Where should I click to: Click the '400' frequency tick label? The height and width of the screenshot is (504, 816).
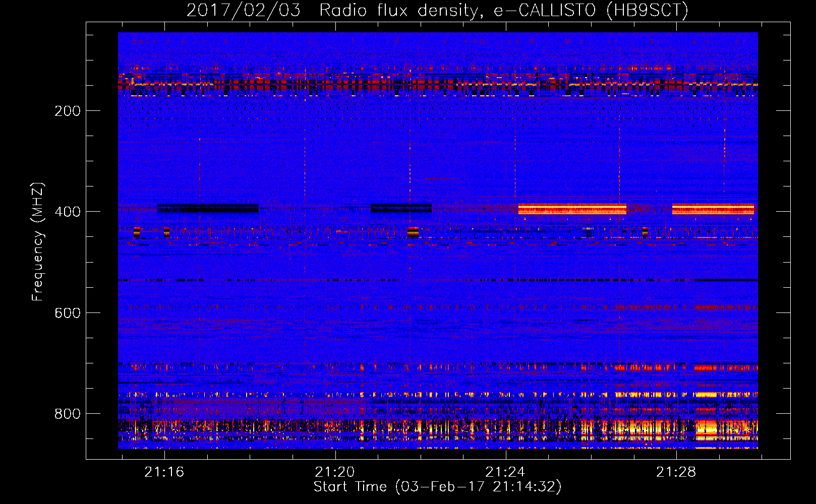[68, 212]
